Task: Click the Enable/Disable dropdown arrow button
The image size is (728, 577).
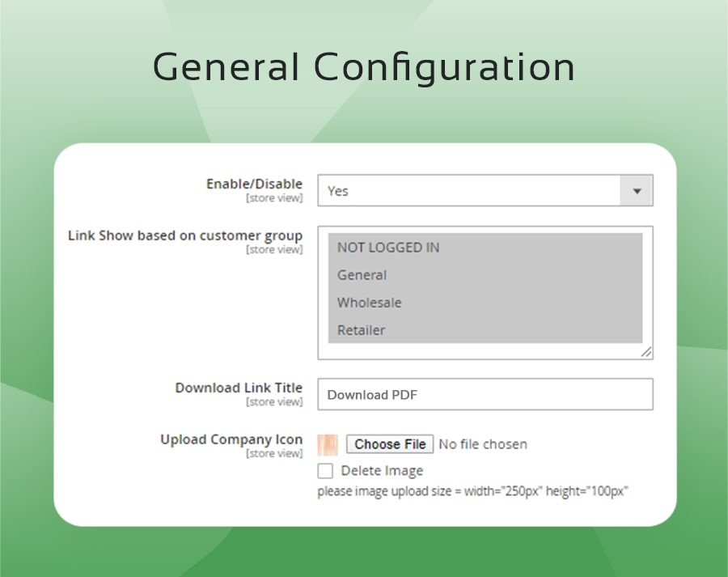Action: click(x=637, y=191)
